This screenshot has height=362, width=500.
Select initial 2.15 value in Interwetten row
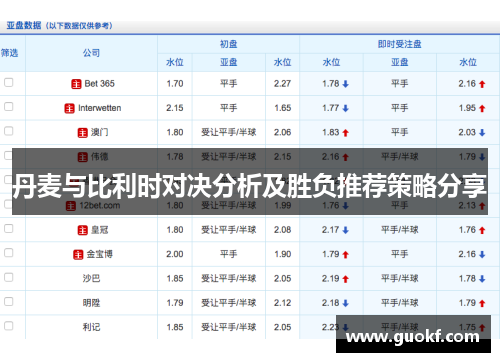pos(175,108)
